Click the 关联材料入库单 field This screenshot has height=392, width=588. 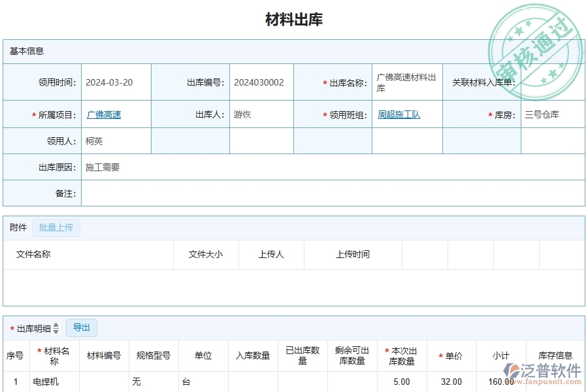(552, 81)
